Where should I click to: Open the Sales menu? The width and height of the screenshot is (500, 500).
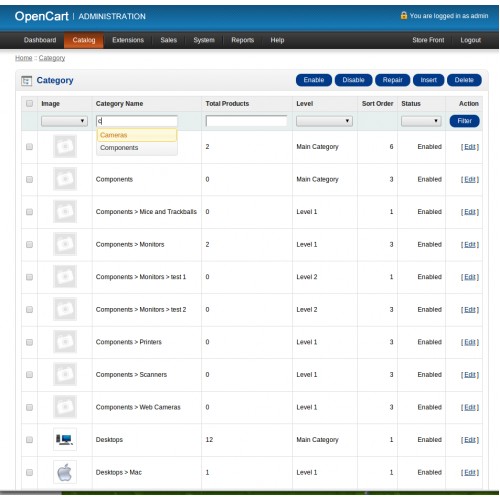pyautogui.click(x=169, y=40)
